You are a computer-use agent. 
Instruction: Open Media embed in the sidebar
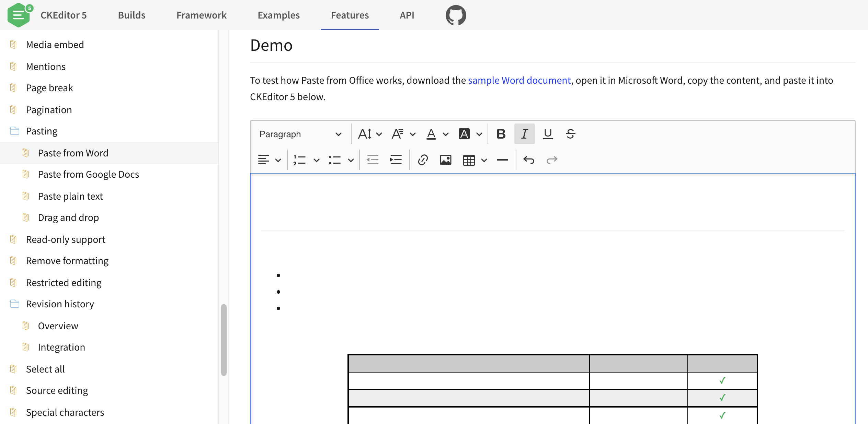(55, 45)
